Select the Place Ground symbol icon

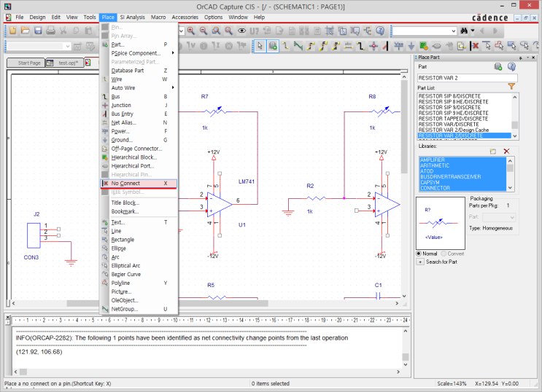(x=411, y=46)
